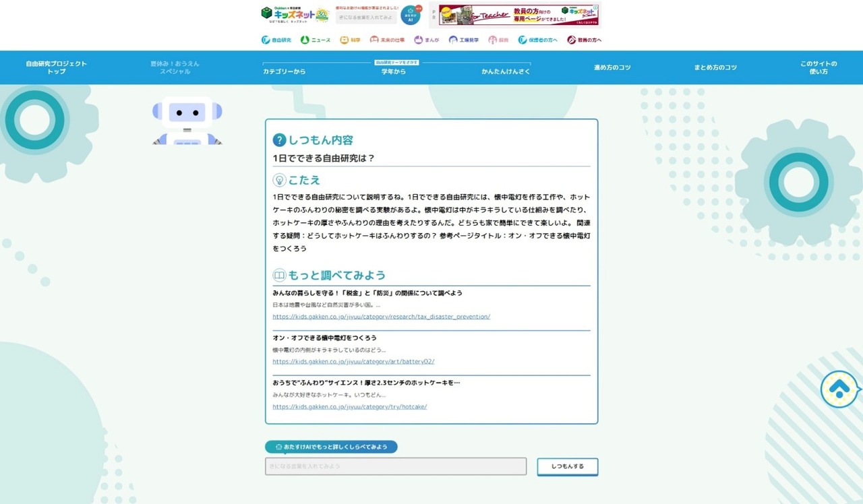Select 学年から theme search
Image resolution: width=863 pixels, height=504 pixels.
pyautogui.click(x=394, y=71)
